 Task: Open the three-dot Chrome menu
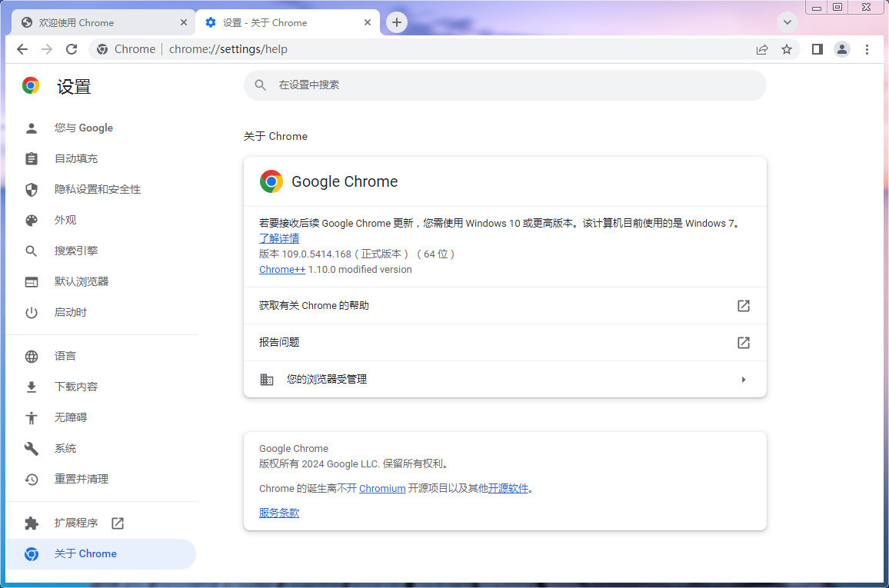click(x=867, y=48)
